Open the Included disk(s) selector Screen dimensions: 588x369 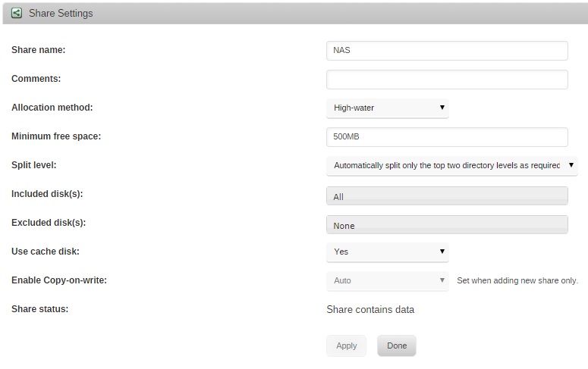tap(447, 196)
